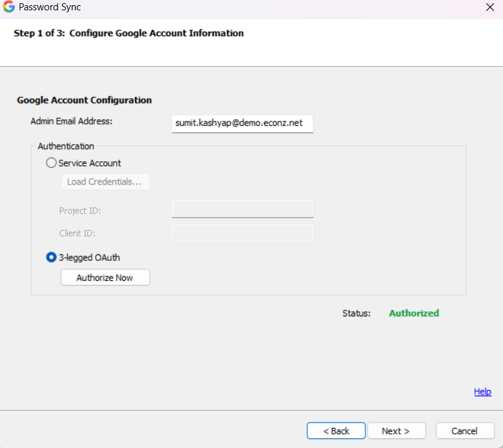503x448 pixels.
Task: Click the Project ID field
Action: pyautogui.click(x=243, y=209)
